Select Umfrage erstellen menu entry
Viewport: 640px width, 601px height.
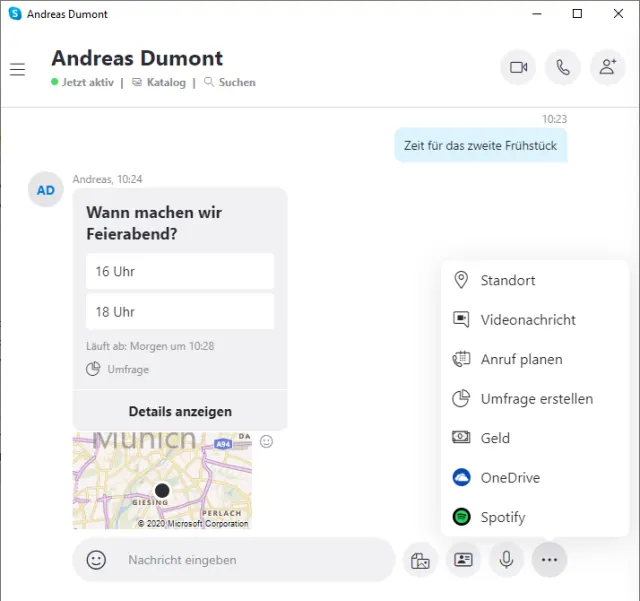tap(536, 399)
